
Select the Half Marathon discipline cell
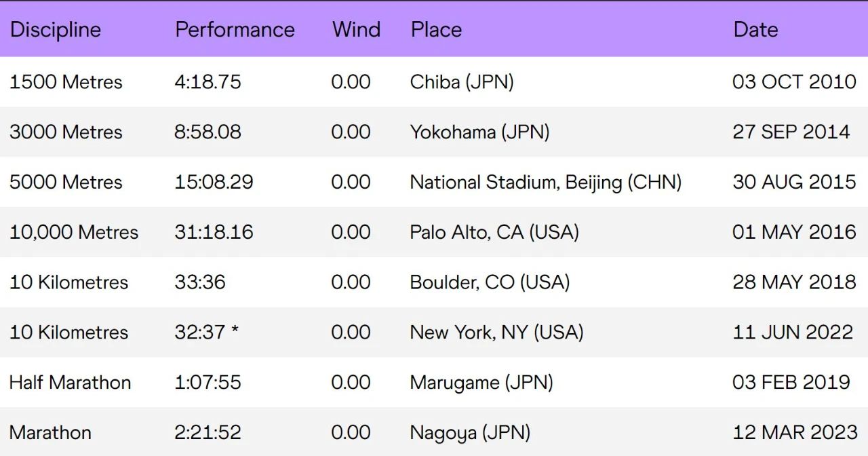click(70, 382)
